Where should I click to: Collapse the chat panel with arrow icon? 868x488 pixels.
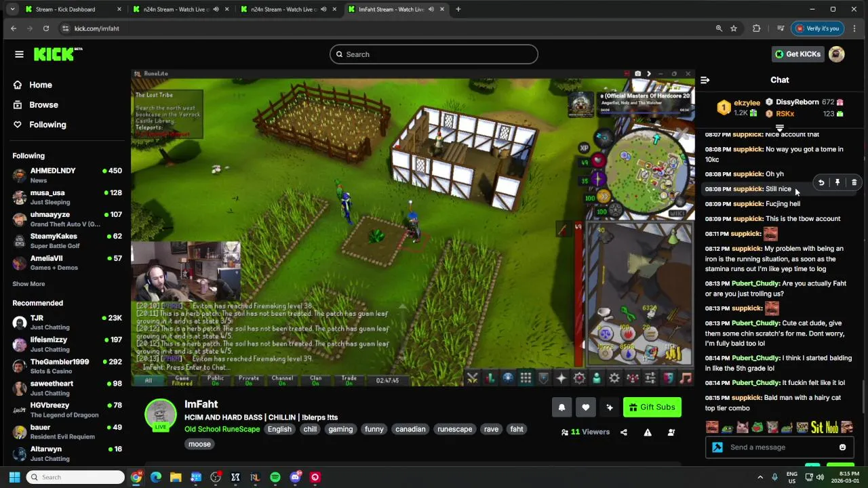pyautogui.click(x=705, y=80)
